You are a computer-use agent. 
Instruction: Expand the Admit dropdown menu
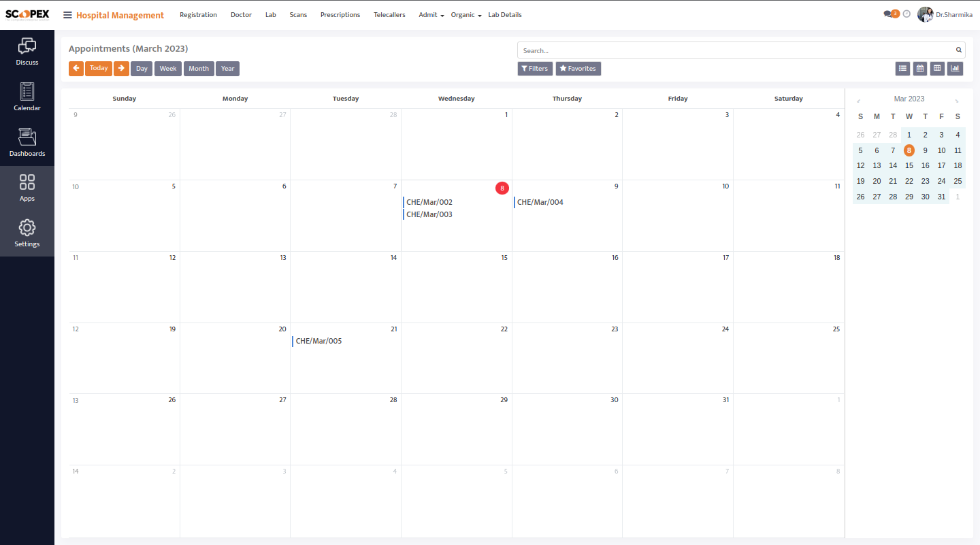pos(431,15)
